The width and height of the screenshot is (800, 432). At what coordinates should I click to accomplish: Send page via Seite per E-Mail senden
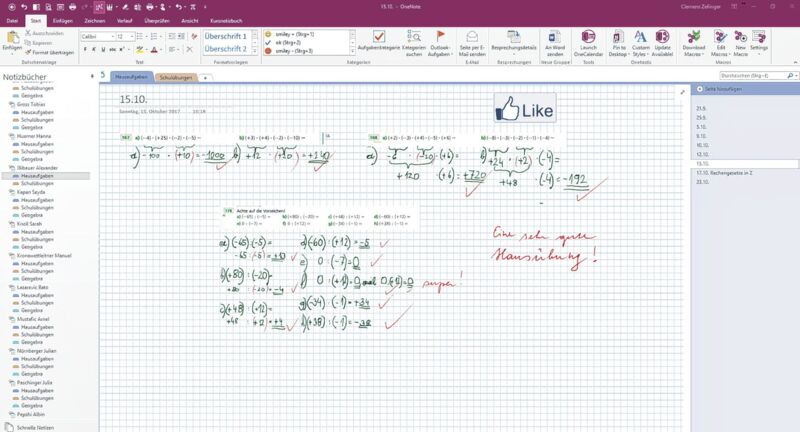tap(471, 43)
